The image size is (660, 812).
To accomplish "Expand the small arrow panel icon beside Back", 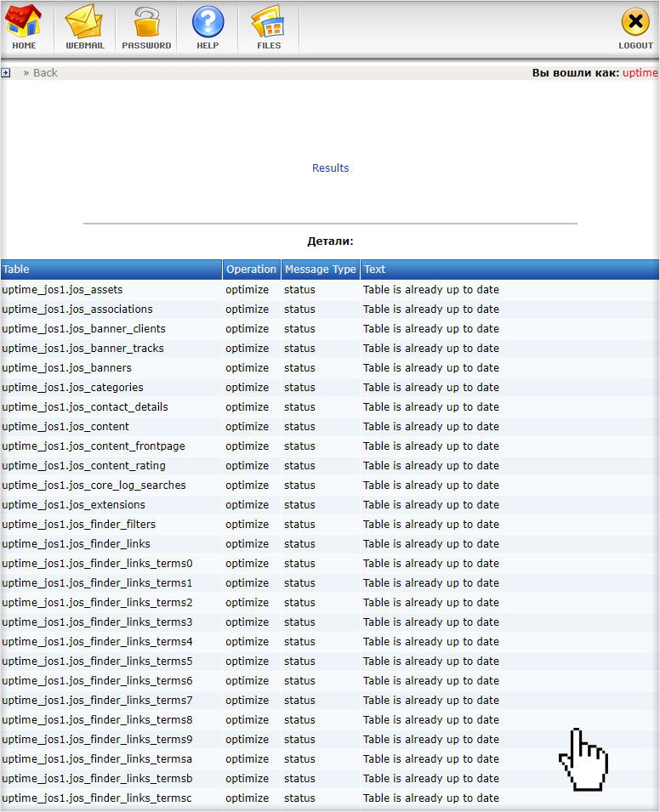I will tap(6, 73).
